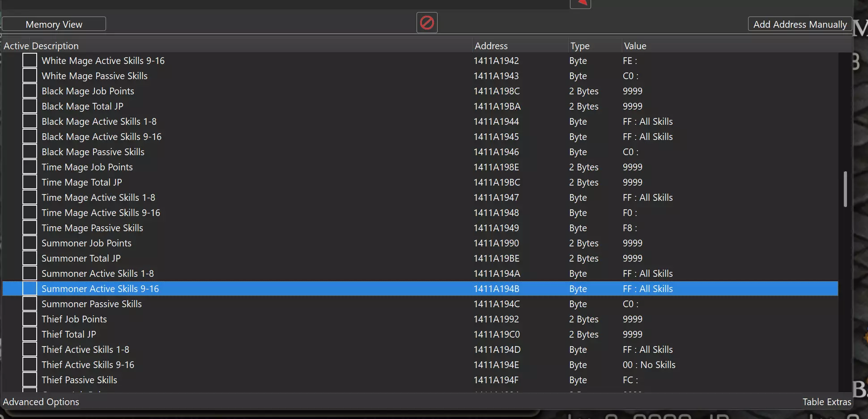Viewport: 868px width, 419px height.
Task: Toggle Summoner Job Points checkbox
Action: [30, 243]
